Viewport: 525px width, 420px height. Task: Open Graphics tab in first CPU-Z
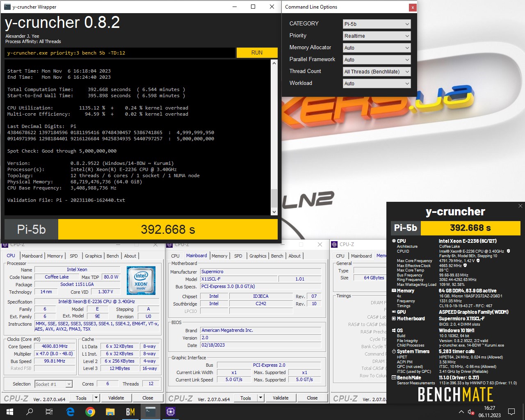tap(94, 256)
